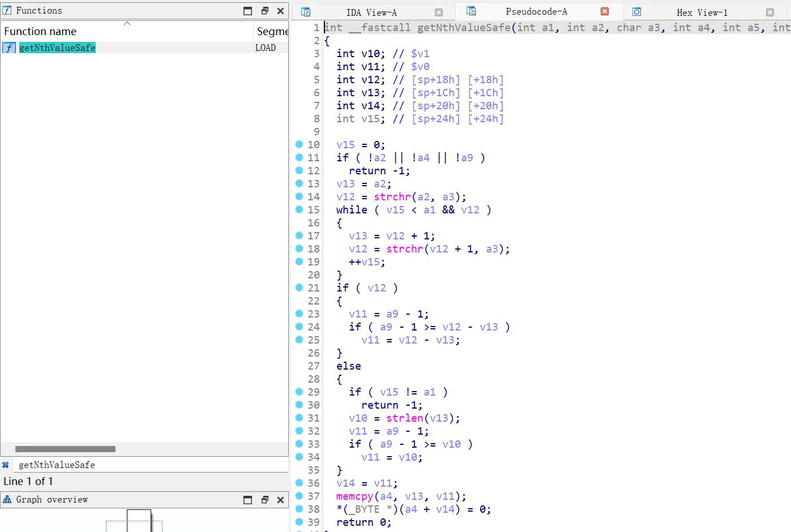
Task: Click the '__fastcall' keyword in line 1
Action: point(380,27)
